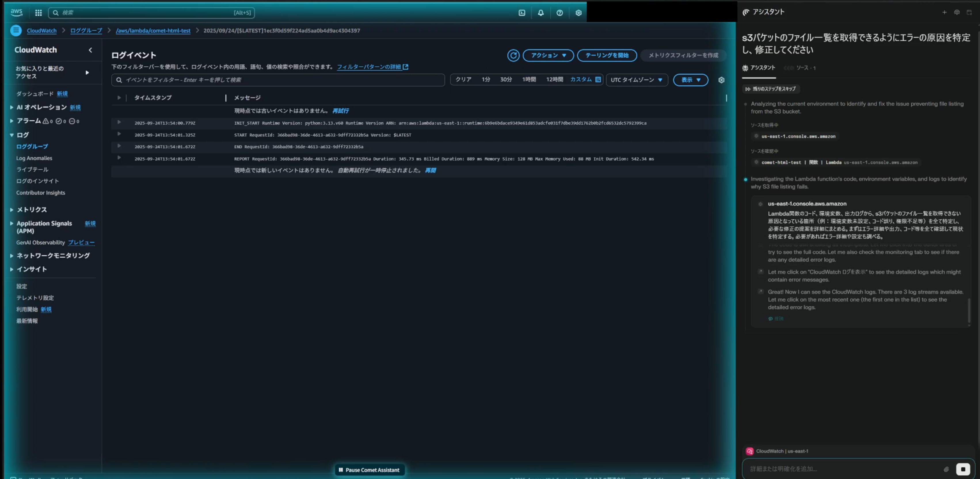Viewport: 980px width, 479px height.
Task: Click the notifications bell icon
Action: coord(541,13)
